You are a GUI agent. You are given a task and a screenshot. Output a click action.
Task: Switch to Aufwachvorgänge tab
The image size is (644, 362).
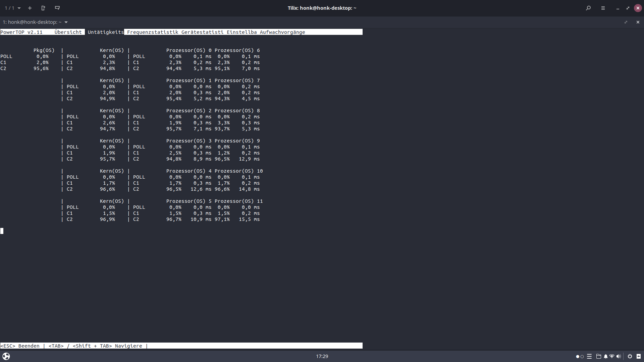tap(282, 32)
